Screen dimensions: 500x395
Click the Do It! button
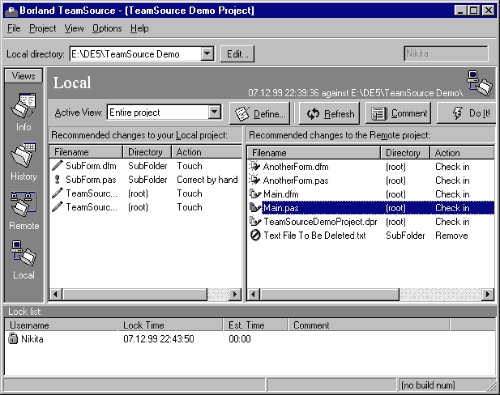click(466, 114)
